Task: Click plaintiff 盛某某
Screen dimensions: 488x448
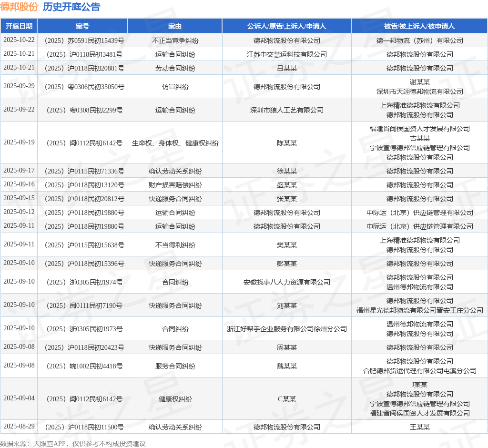Action: coord(286,185)
